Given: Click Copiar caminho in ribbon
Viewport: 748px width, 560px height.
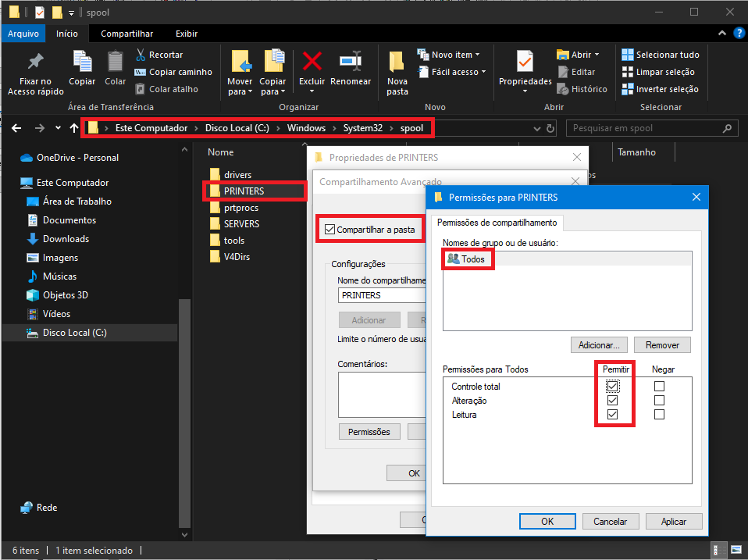Looking at the screenshot, I should pos(173,72).
